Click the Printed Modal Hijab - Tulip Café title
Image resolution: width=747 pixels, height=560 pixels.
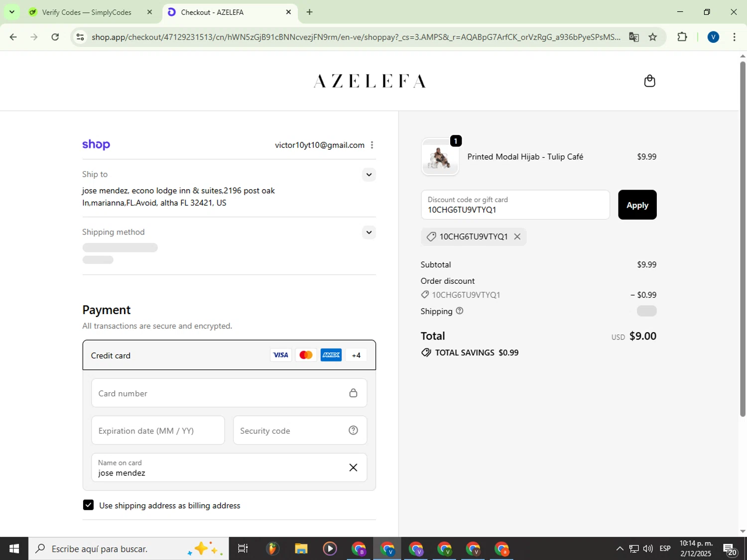(525, 157)
